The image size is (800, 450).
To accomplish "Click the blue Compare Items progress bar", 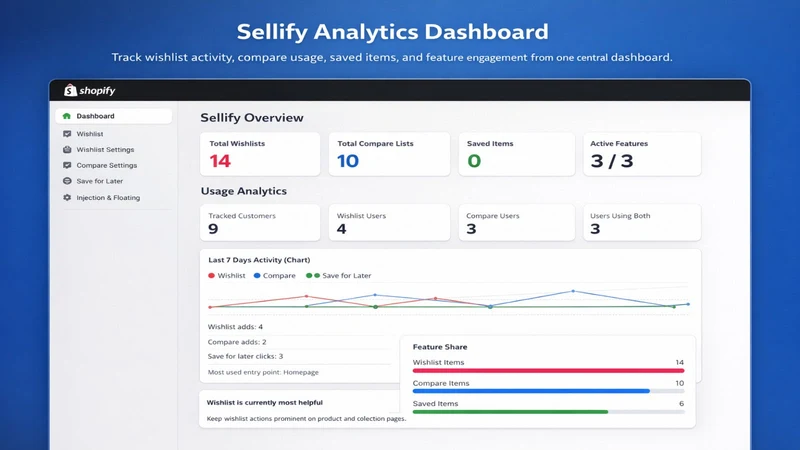I will tap(531, 391).
